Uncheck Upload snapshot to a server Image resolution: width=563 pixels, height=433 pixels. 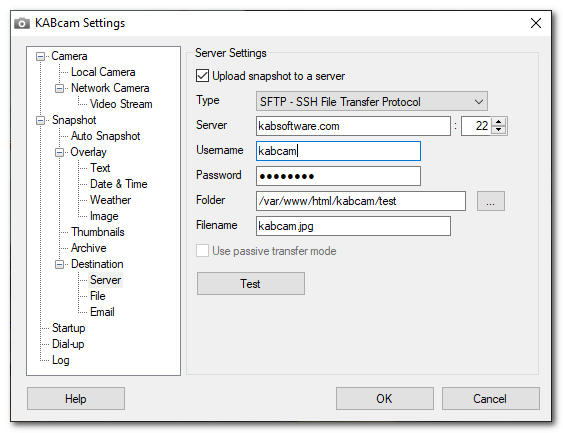[203, 76]
